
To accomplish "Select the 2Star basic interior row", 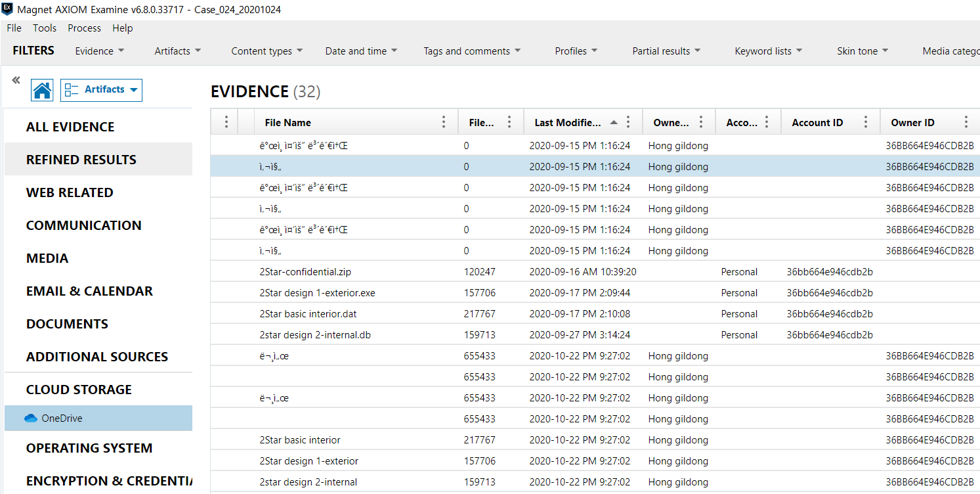I will 595,440.
